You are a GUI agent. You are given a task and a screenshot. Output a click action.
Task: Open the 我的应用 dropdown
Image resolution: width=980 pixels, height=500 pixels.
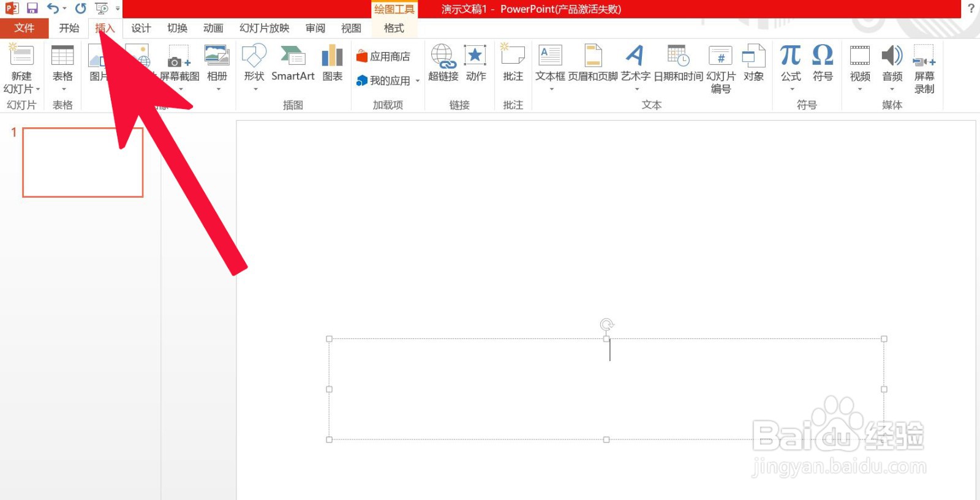[x=418, y=81]
